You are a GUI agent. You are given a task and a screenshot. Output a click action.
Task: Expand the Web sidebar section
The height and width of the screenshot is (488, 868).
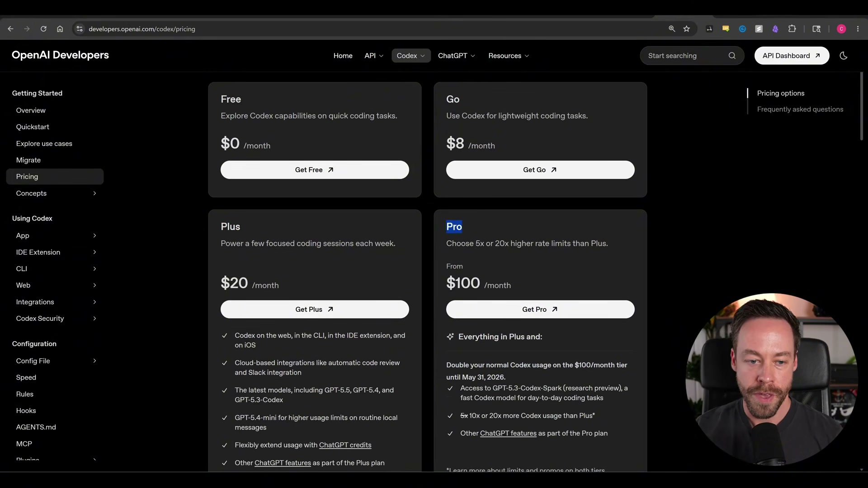click(94, 285)
